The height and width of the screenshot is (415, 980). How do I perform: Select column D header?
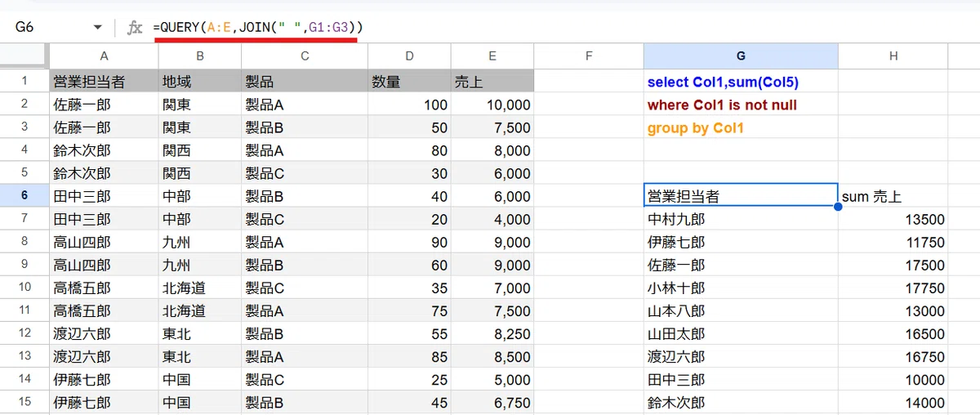coord(409,56)
